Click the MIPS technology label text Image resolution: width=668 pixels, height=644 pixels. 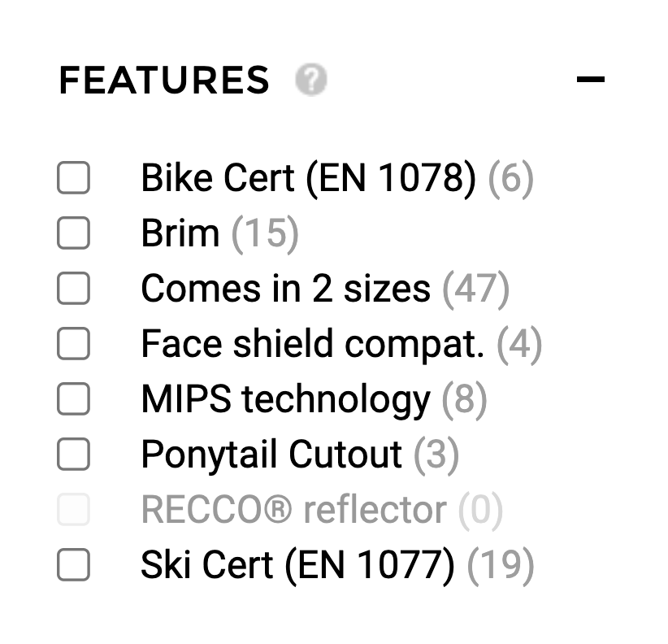coord(285,400)
